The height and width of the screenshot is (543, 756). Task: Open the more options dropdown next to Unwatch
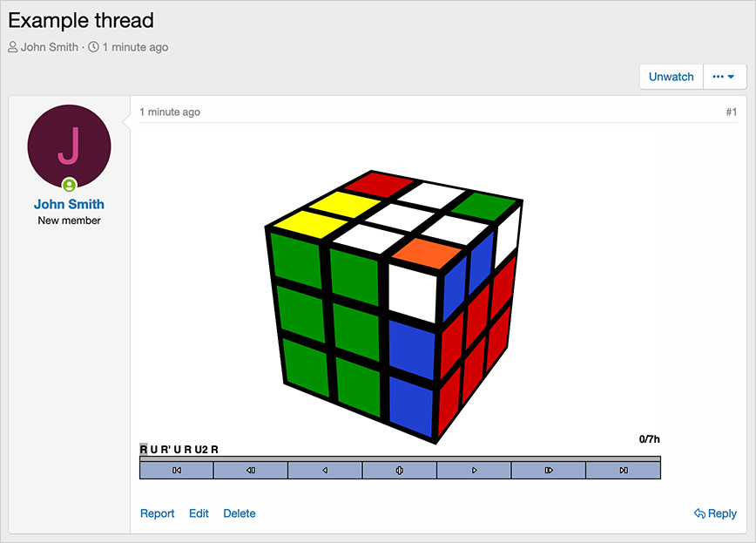click(x=724, y=77)
